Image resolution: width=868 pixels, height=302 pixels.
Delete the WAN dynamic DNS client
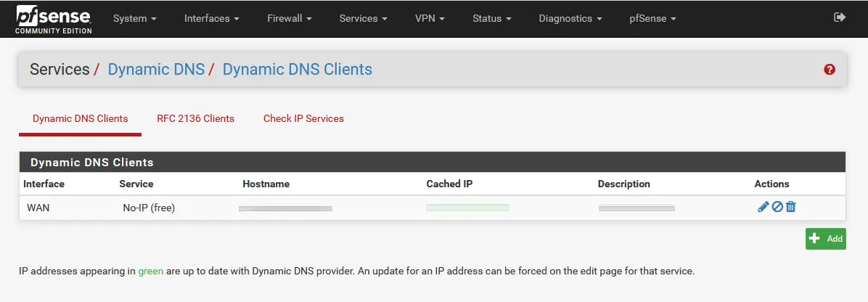pos(791,207)
